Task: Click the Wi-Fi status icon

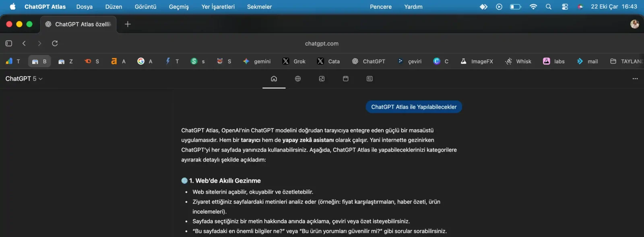Action: (533, 7)
